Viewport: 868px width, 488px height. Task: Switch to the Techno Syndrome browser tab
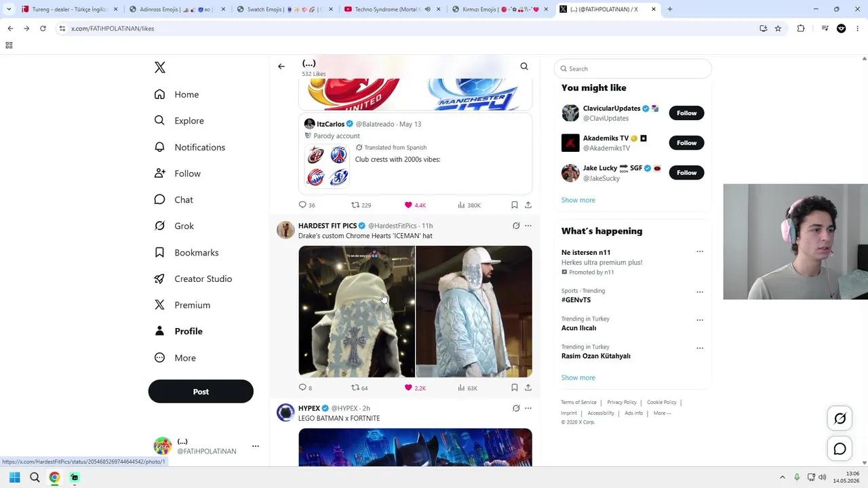pyautogui.click(x=393, y=9)
